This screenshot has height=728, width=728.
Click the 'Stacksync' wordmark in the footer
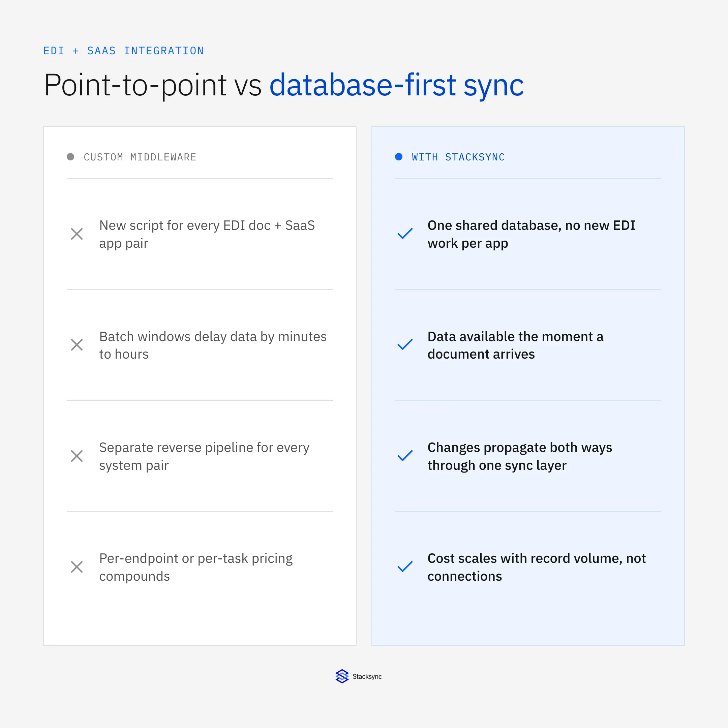click(x=367, y=677)
